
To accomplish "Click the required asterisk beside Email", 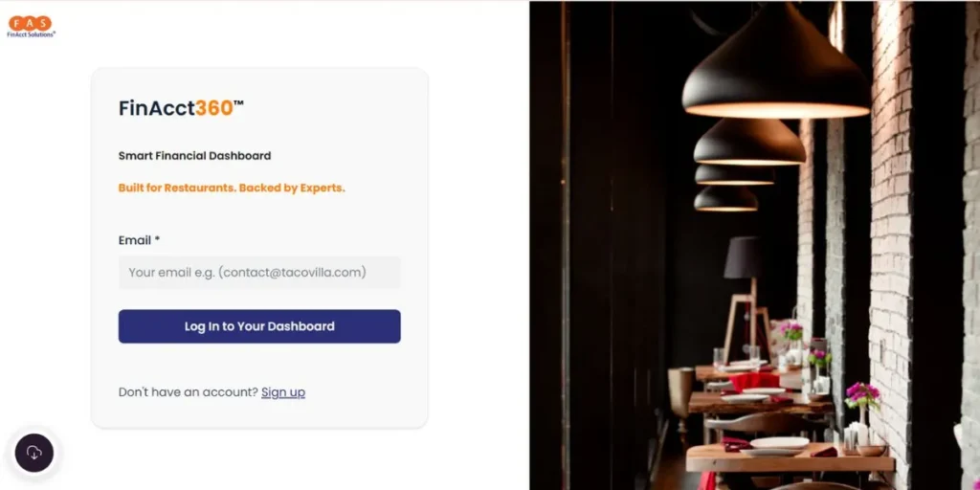I will click(x=157, y=239).
